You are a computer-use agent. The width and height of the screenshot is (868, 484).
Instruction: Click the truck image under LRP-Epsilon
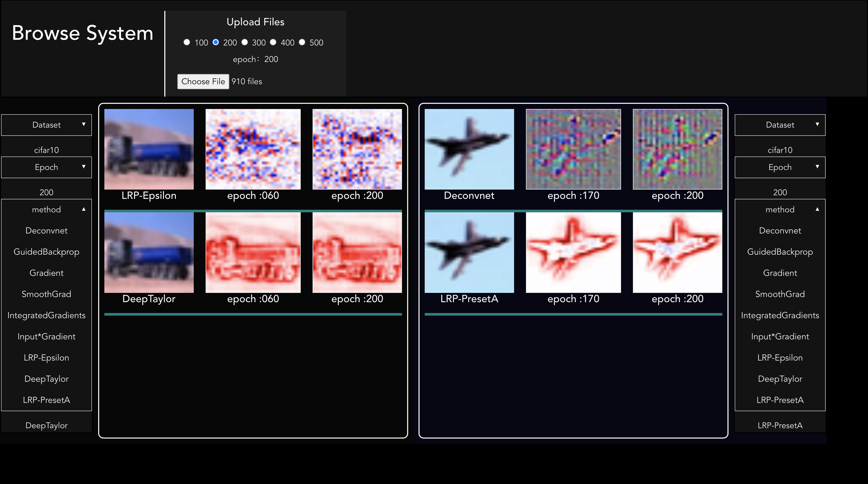tap(149, 149)
